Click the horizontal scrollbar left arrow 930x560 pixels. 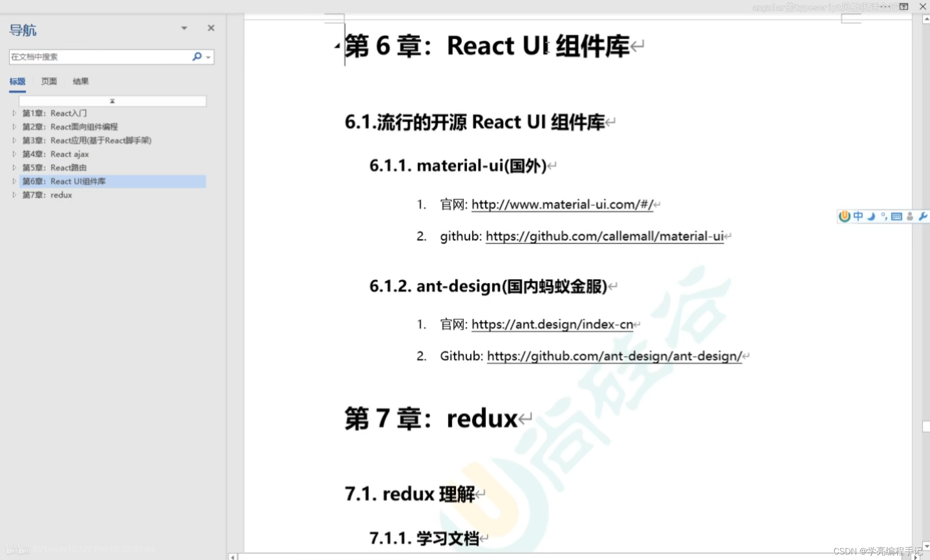point(233,557)
